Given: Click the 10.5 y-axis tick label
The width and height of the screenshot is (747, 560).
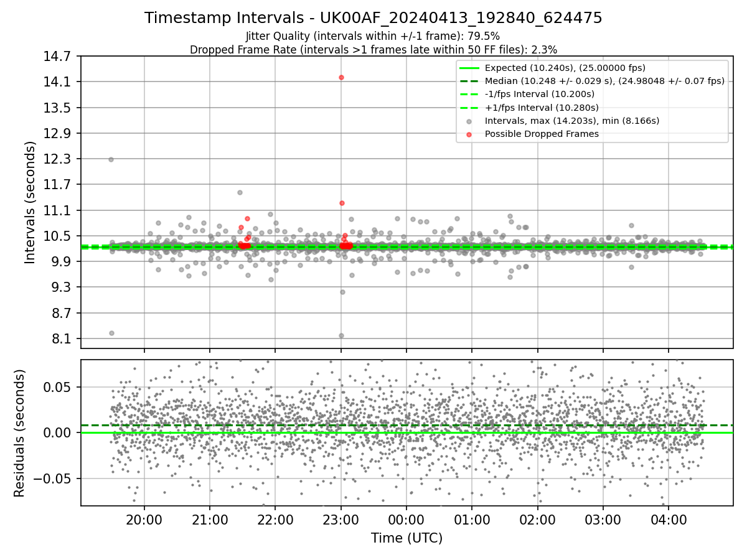Looking at the screenshot, I should click(59, 236).
